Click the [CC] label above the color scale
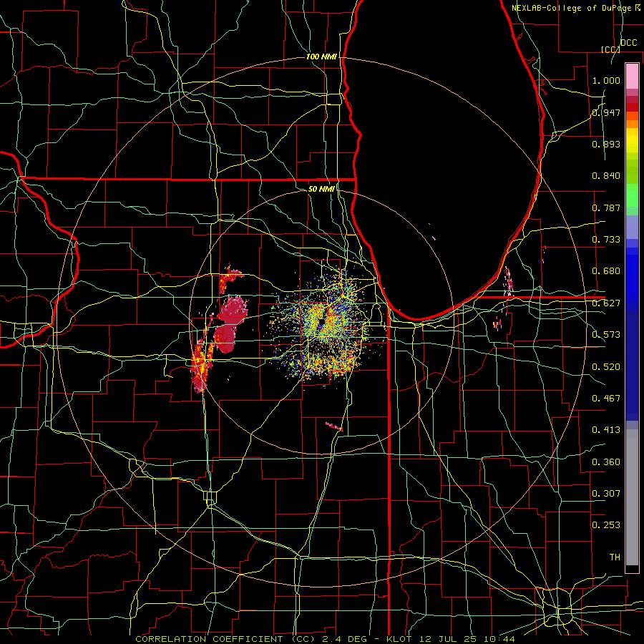Image resolution: width=644 pixels, height=644 pixels. click(x=610, y=49)
